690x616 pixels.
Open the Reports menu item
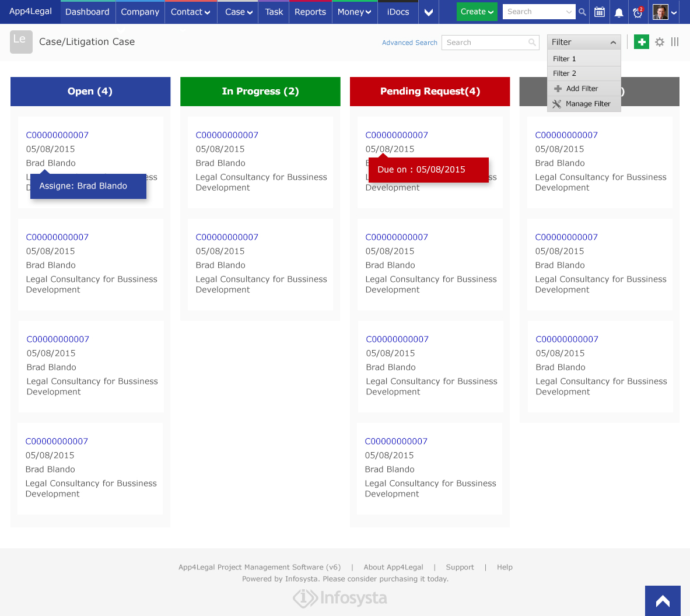point(310,12)
